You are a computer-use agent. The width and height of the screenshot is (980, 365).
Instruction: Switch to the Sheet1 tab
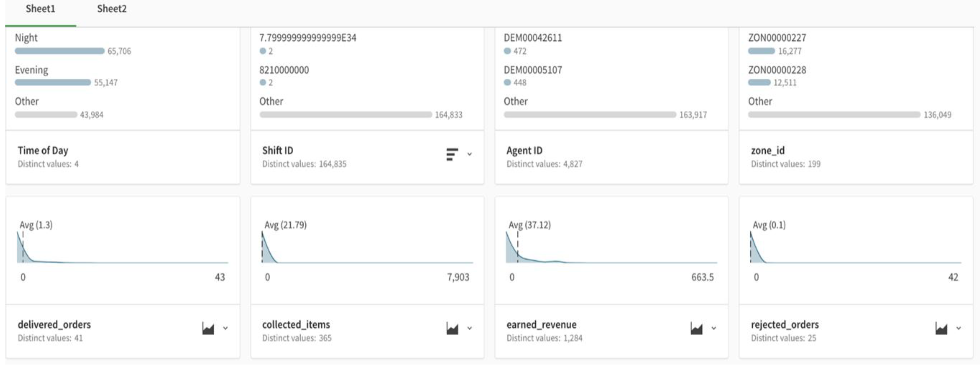(40, 9)
